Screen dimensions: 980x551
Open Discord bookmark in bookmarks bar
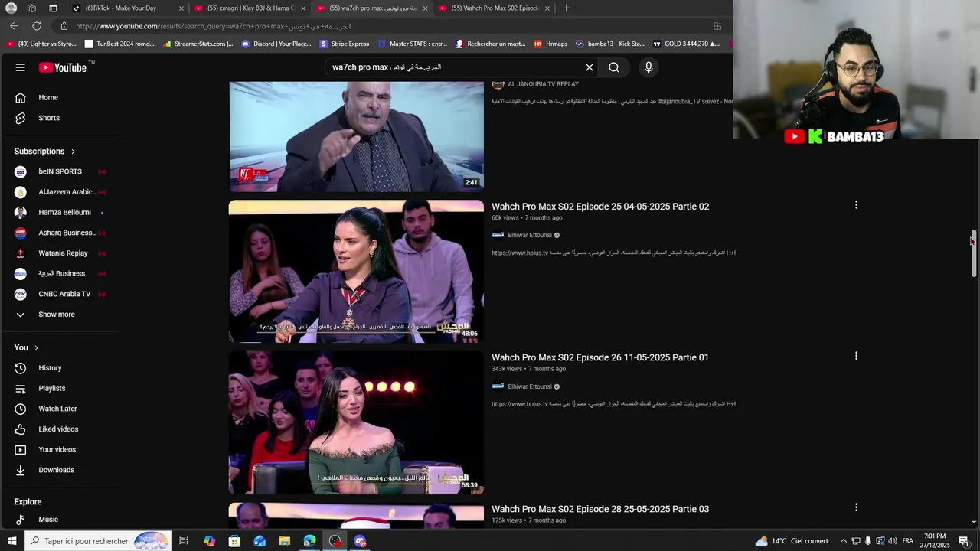coord(276,44)
